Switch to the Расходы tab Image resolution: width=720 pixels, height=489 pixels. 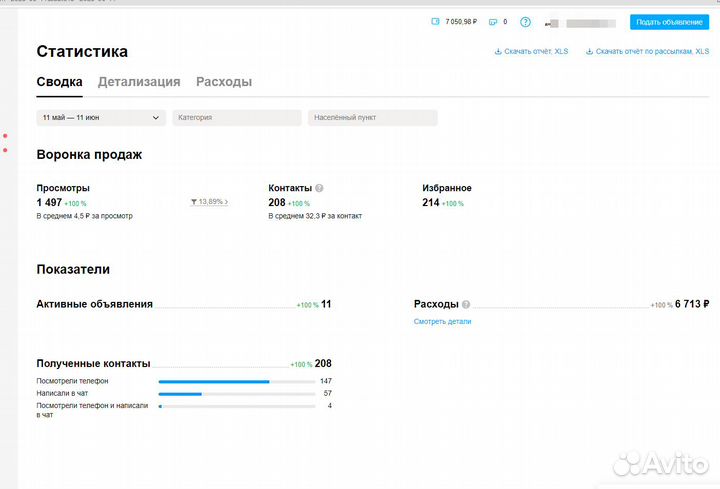224,82
